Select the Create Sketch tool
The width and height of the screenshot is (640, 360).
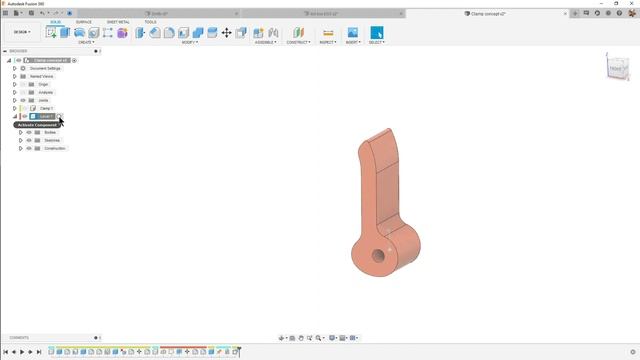click(51, 33)
